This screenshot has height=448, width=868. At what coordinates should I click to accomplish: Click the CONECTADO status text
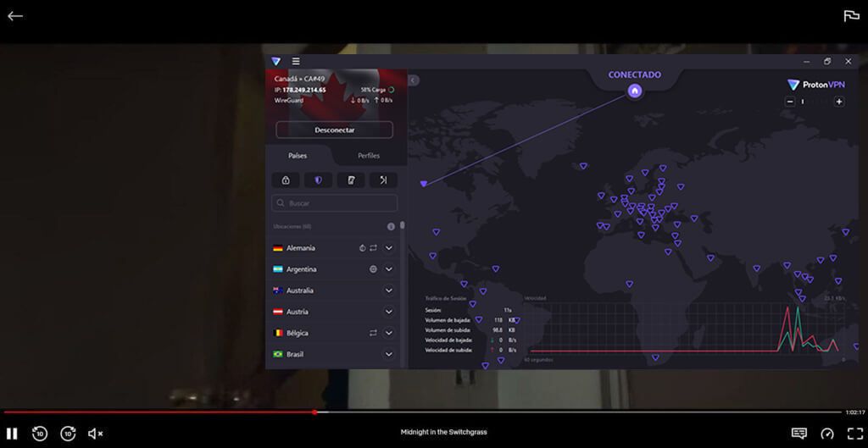[634, 75]
